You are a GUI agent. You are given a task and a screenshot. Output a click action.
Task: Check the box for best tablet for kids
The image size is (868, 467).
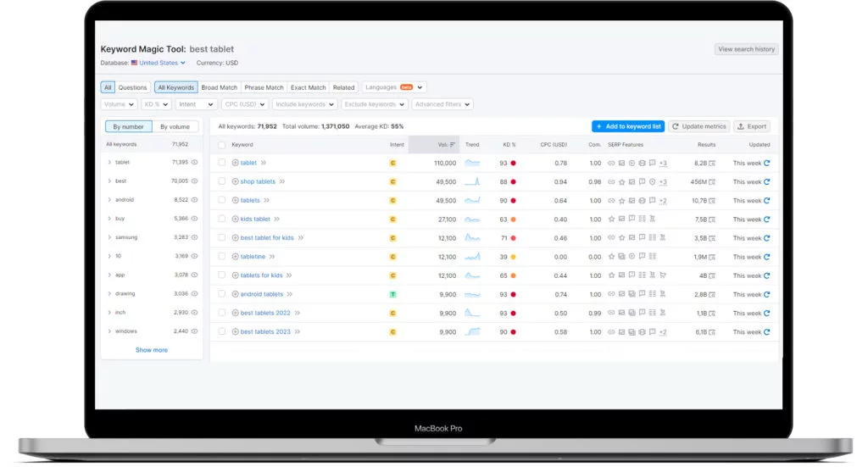(x=221, y=238)
